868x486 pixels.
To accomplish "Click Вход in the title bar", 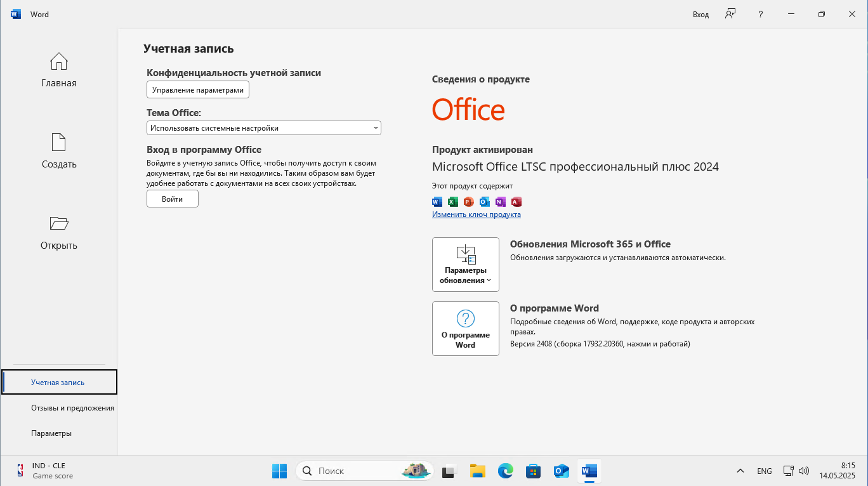I will point(700,14).
